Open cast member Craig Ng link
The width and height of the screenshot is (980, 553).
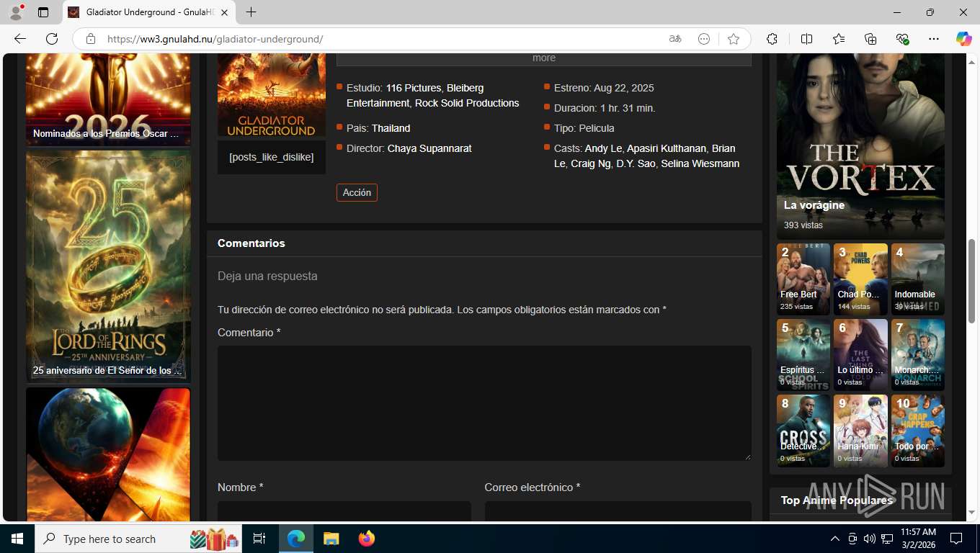pos(590,163)
